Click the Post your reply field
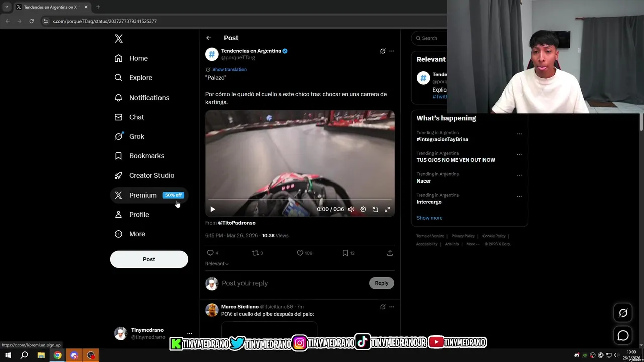The image size is (644, 362). (x=294, y=283)
